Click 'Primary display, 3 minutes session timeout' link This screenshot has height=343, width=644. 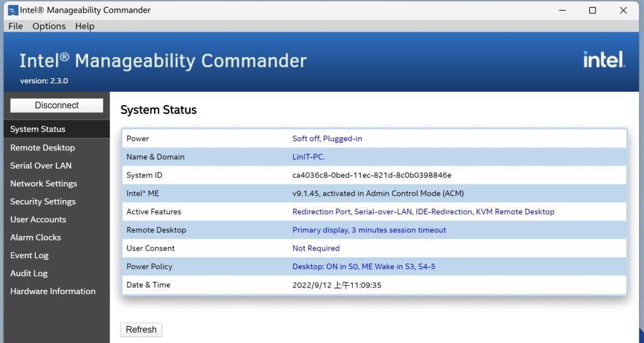[x=369, y=230]
